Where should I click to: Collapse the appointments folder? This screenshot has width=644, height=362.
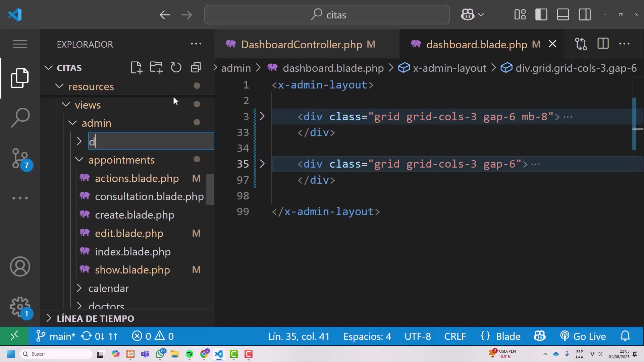click(79, 160)
